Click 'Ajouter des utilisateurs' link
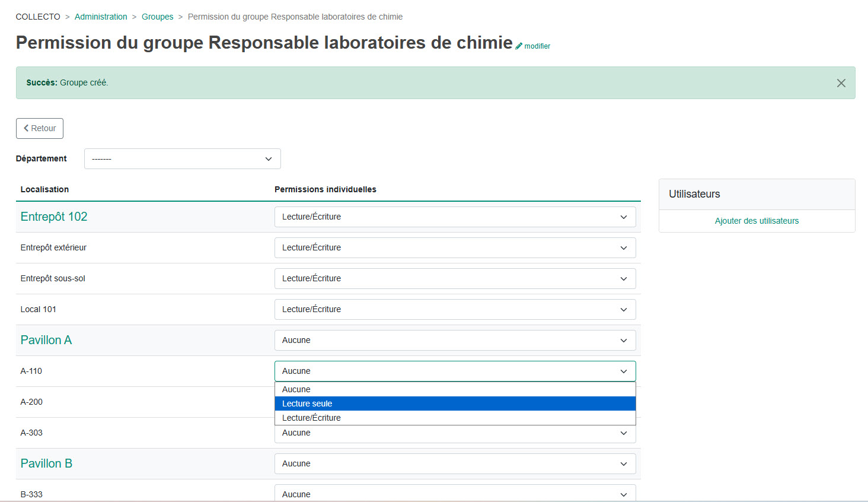This screenshot has height=502, width=868. point(757,221)
